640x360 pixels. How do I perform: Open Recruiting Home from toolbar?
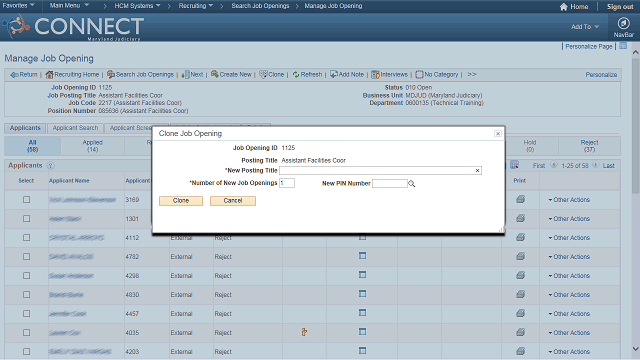point(72,75)
